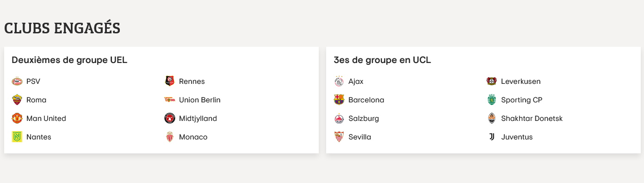Click the Juventus logo icon
Viewport: 644px width, 183px height.
tap(492, 137)
